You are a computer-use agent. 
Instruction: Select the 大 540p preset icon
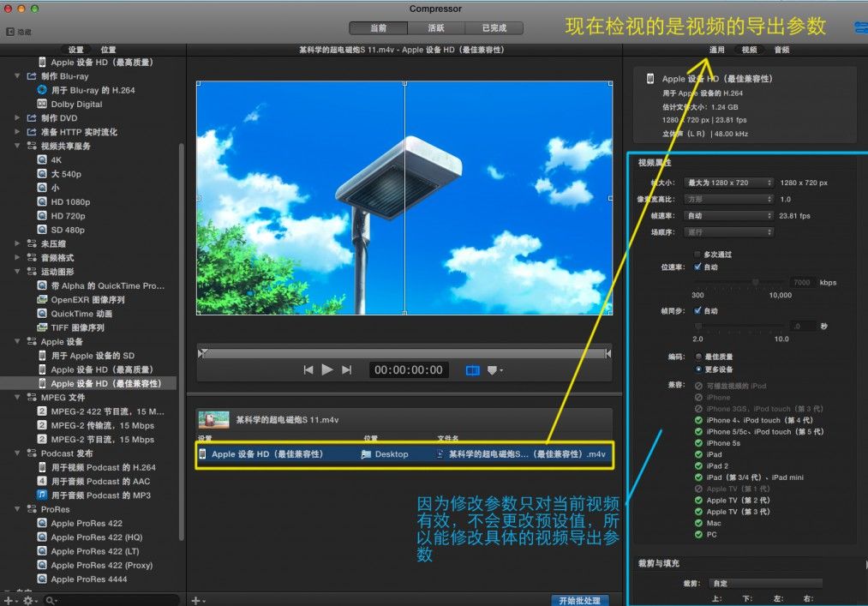point(42,174)
